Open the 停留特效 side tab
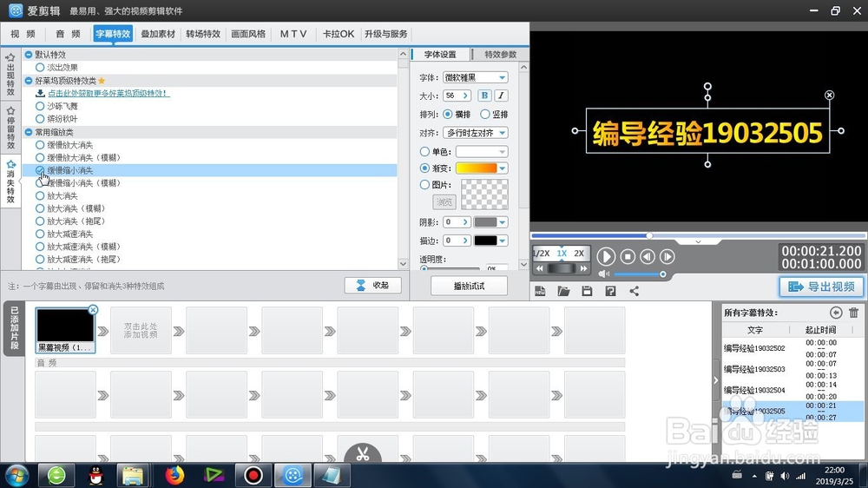 [x=10, y=128]
